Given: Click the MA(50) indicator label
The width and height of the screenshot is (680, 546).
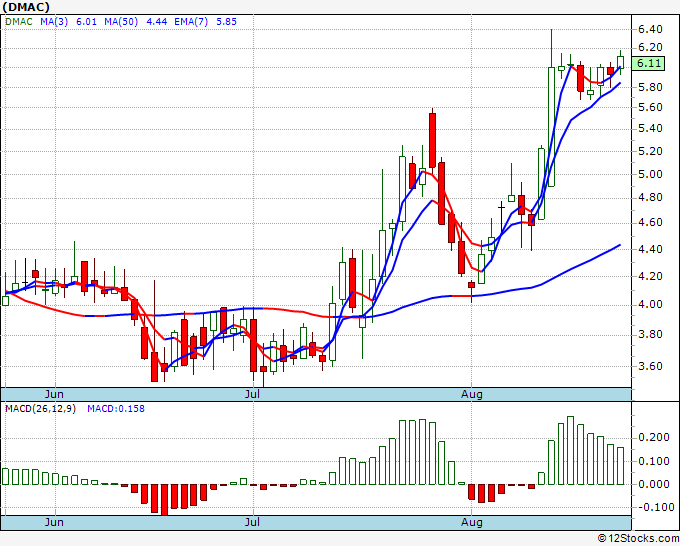Looking at the screenshot, I should click(121, 22).
